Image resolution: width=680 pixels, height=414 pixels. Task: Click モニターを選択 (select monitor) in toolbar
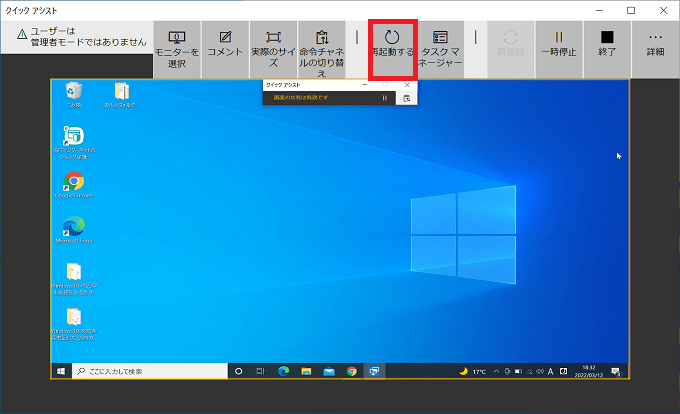(x=177, y=49)
